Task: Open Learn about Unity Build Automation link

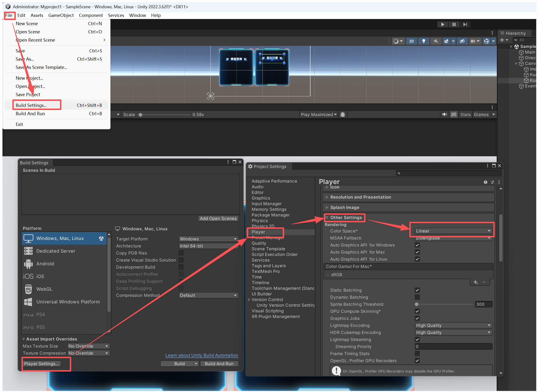Action: click(x=201, y=355)
